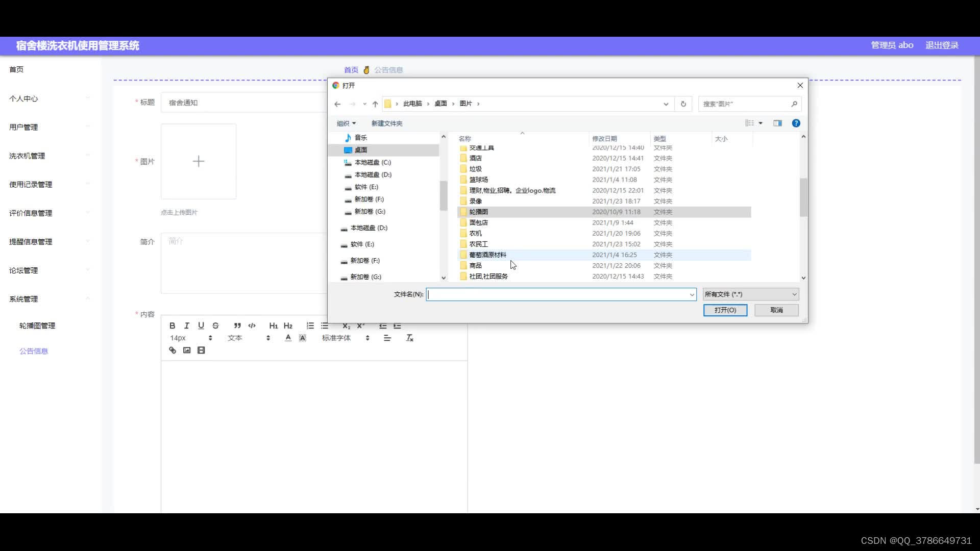Open the file name history dropdown
This screenshot has height=551, width=980.
692,294
